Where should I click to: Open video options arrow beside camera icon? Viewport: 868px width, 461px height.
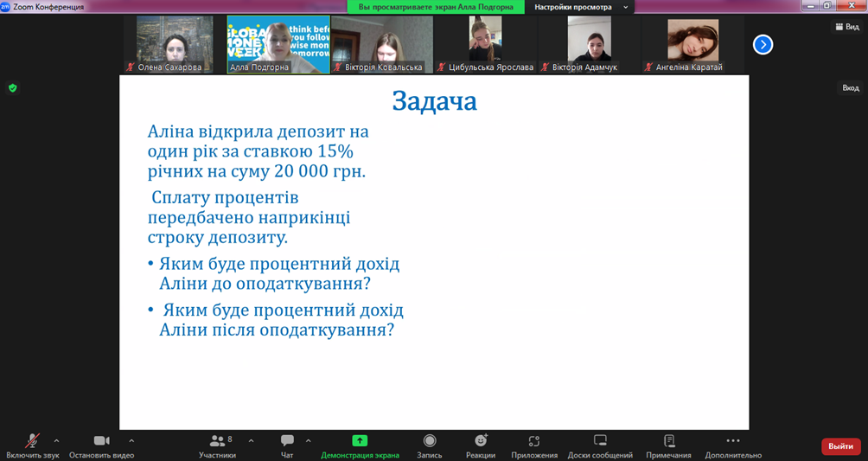tap(131, 441)
